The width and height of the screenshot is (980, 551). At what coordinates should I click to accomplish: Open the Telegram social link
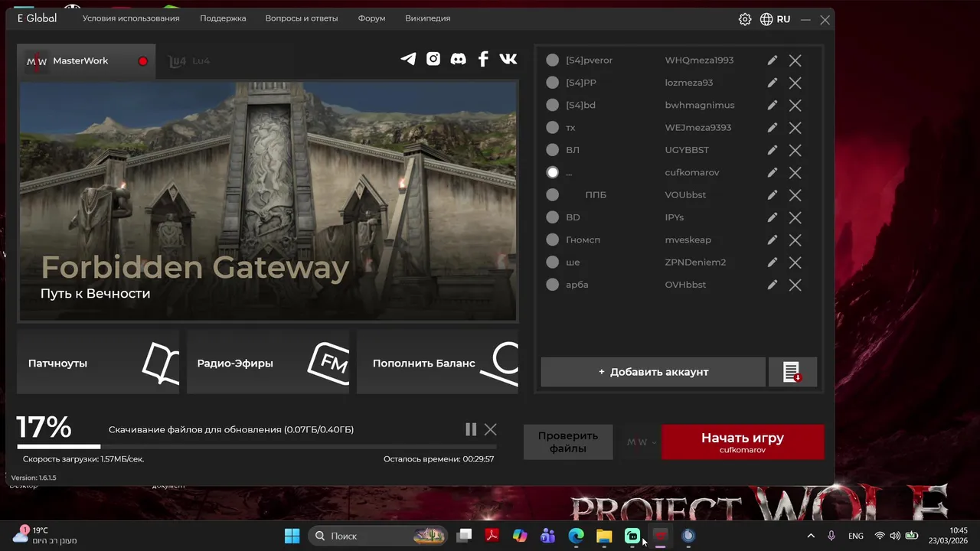(x=408, y=59)
